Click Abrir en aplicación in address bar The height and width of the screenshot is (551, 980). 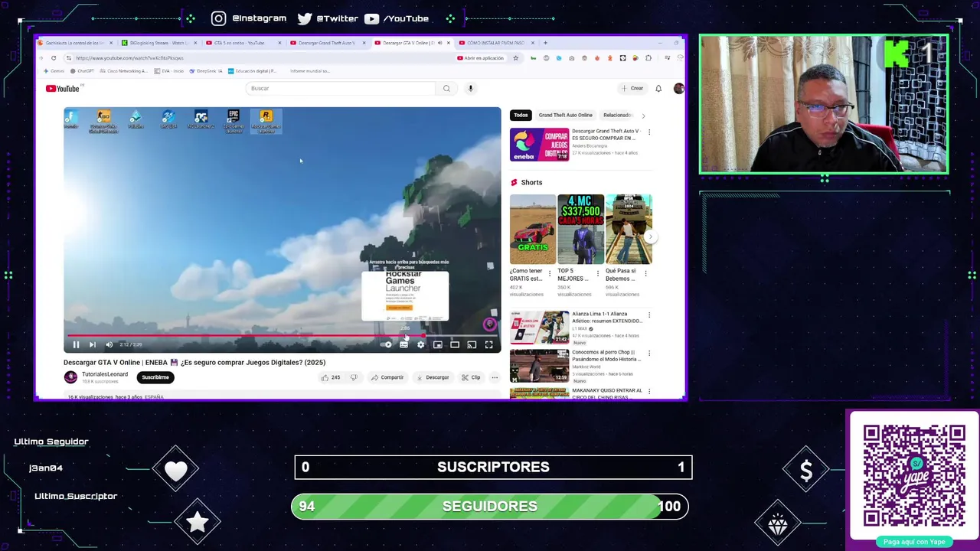click(x=481, y=58)
